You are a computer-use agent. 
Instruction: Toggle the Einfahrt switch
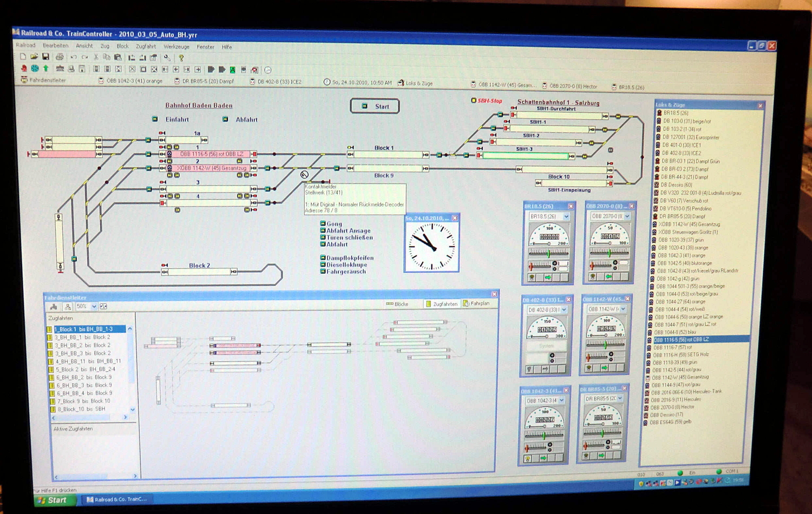155,119
